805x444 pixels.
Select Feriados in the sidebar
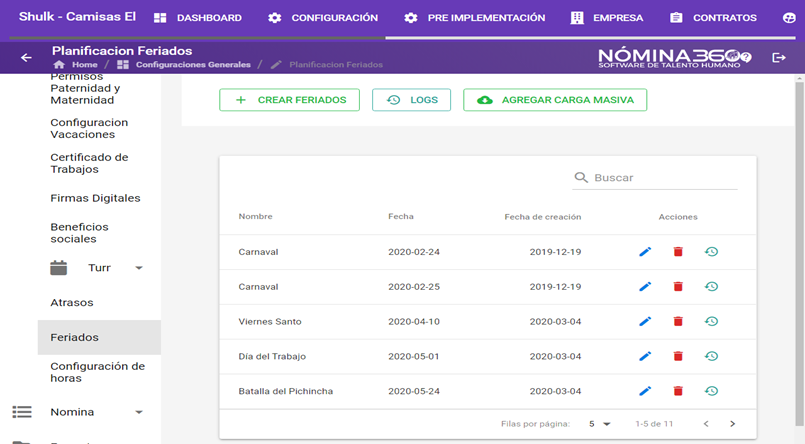point(99,337)
